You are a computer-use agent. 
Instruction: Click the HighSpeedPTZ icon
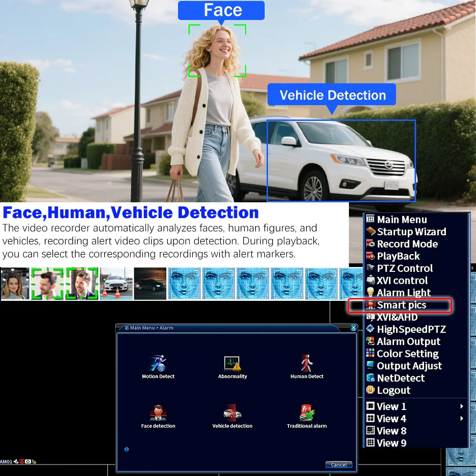(370, 328)
